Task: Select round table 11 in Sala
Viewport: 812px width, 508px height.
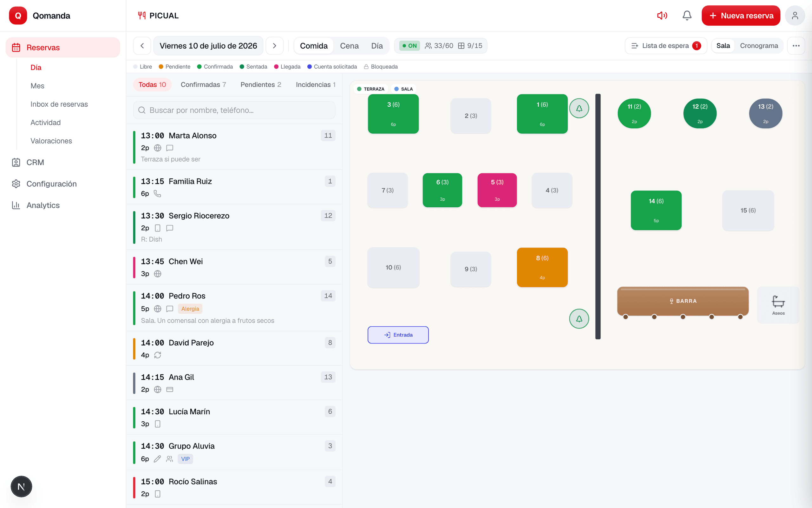Action: [634, 113]
